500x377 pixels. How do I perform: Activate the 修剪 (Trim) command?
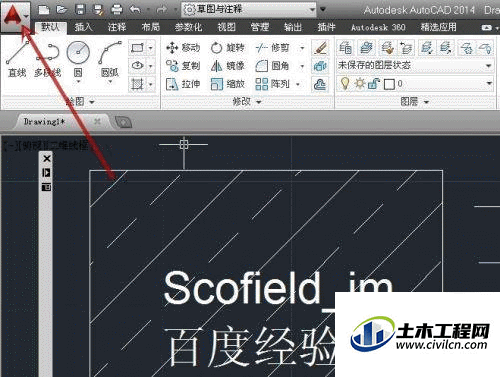[272, 48]
